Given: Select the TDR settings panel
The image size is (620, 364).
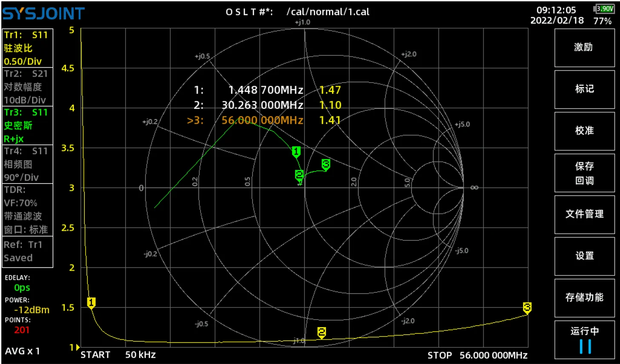Looking at the screenshot, I should [x=28, y=209].
